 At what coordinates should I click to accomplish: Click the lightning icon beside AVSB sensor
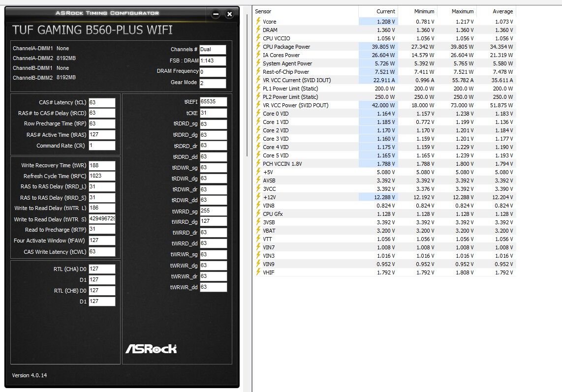(x=258, y=180)
